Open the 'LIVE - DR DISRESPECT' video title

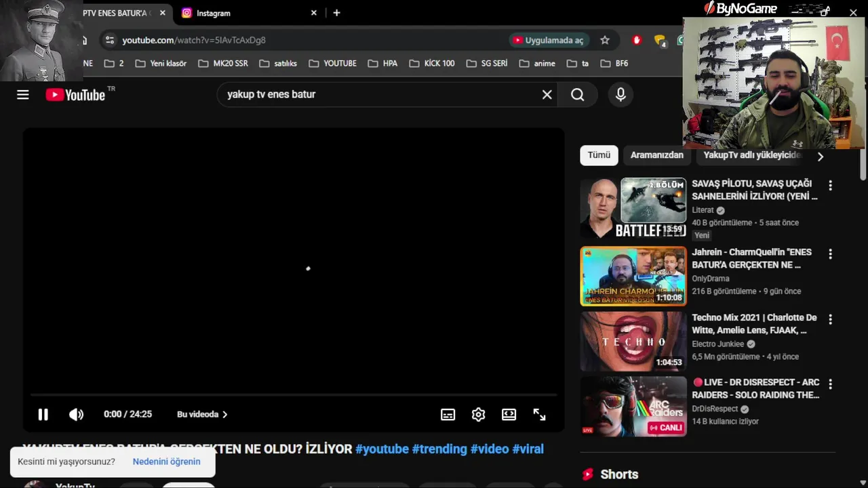tap(755, 388)
